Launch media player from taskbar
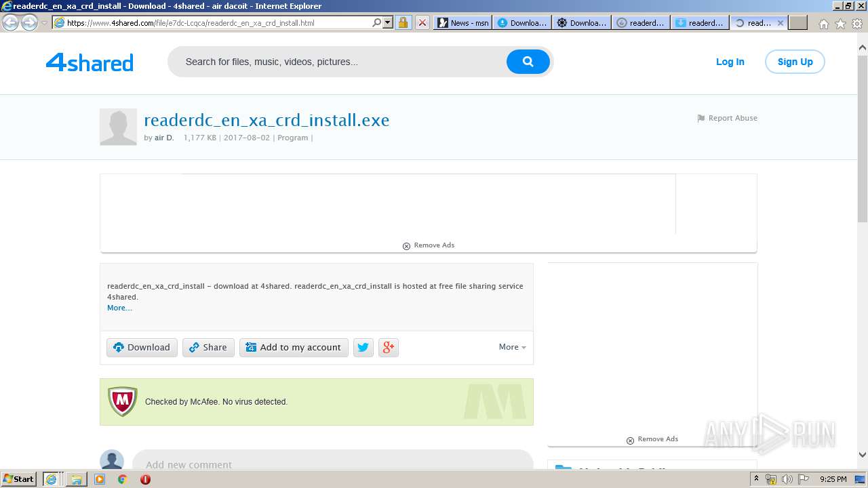868x488 pixels. coord(100,479)
